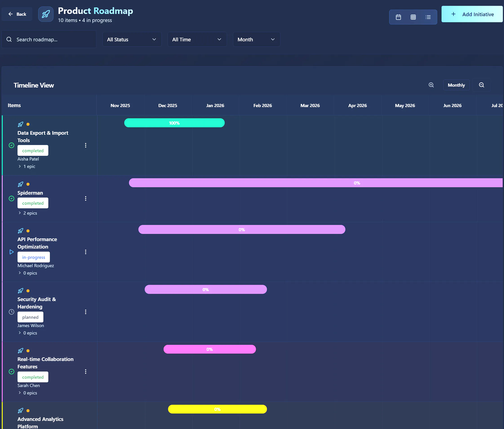Click owner name Michael Rodriguez
The image size is (504, 429).
36,266
